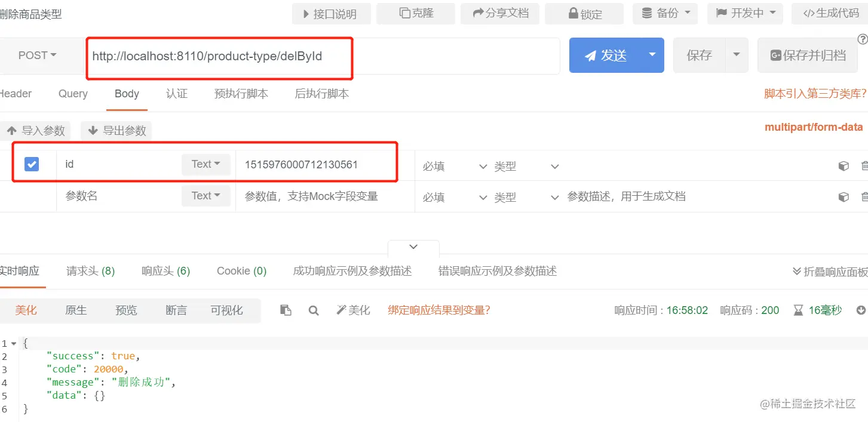
Task: Select the 可视化 visualization tab
Action: pyautogui.click(x=226, y=310)
